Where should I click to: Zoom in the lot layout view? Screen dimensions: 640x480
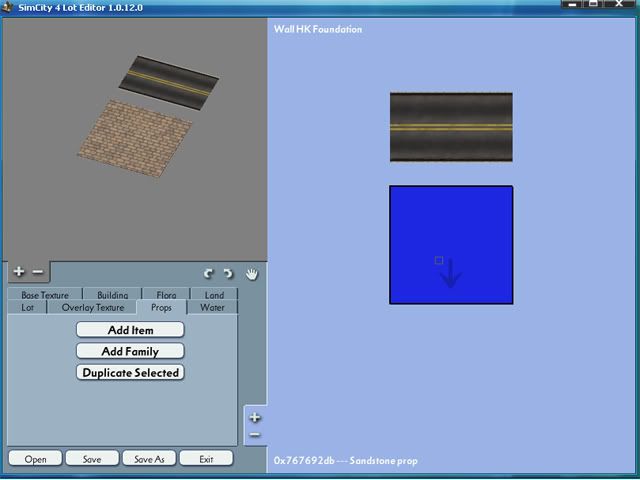(255, 417)
